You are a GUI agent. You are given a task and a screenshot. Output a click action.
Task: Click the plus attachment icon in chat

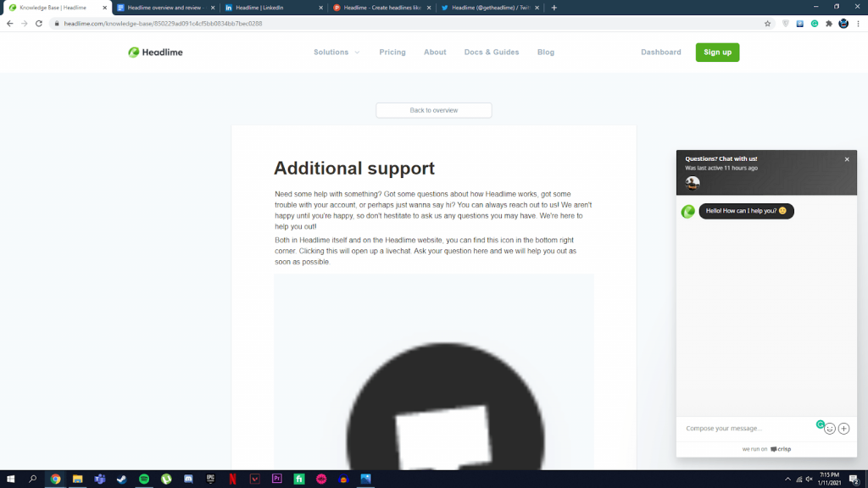point(843,429)
